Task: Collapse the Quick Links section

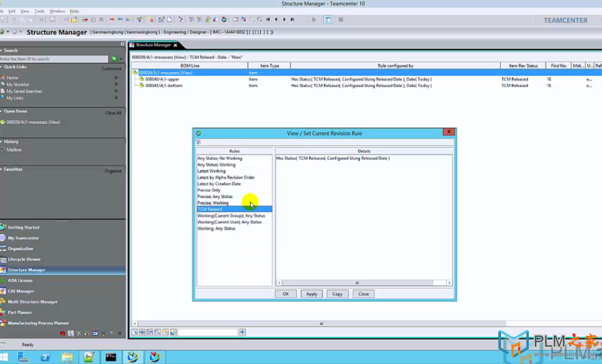Action: click(1, 67)
